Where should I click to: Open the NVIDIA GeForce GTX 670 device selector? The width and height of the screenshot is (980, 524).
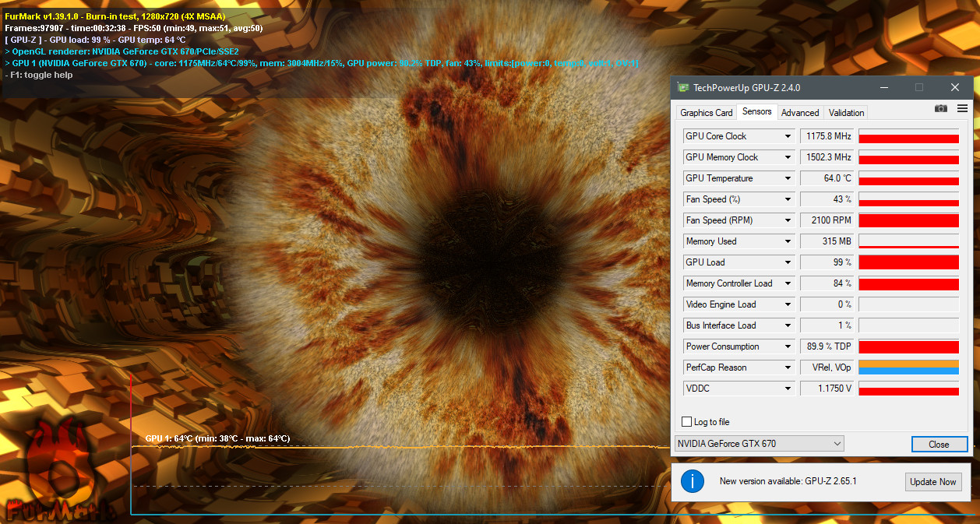[x=759, y=444]
